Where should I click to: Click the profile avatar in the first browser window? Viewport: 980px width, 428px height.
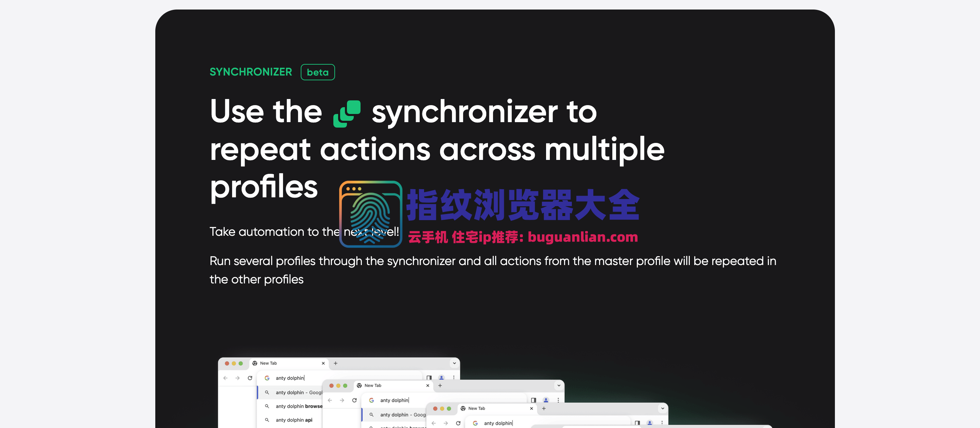point(441,377)
